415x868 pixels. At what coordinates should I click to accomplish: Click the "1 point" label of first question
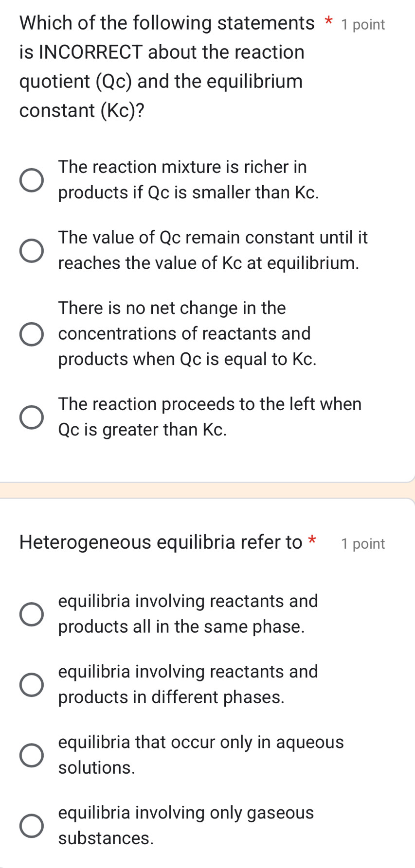click(x=362, y=24)
